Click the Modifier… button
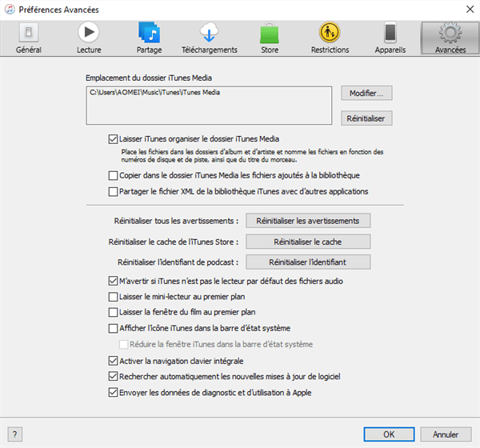This screenshot has height=448, width=480. tap(366, 93)
